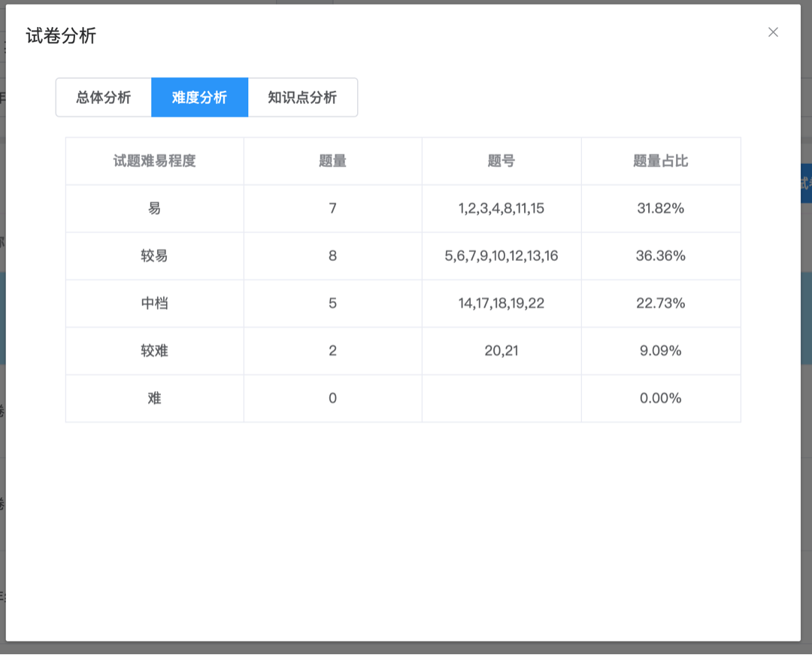The width and height of the screenshot is (812, 655).
Task: Click the 试卷分析 dialog title
Action: (61, 36)
